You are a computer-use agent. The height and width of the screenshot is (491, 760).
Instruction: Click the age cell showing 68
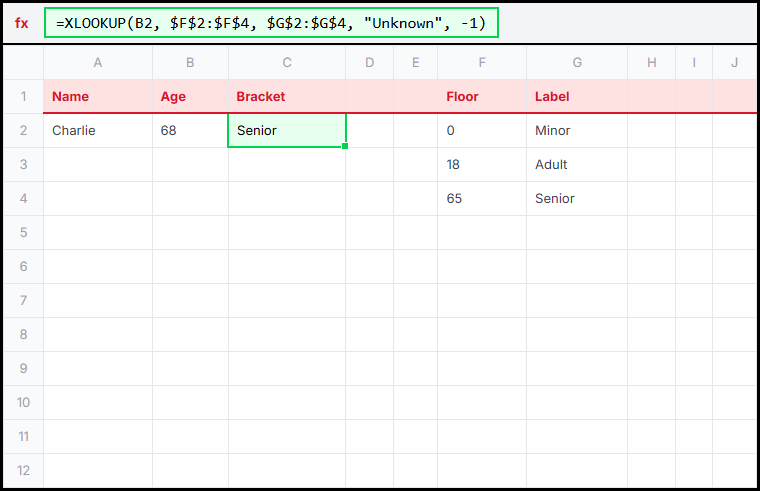(x=190, y=131)
